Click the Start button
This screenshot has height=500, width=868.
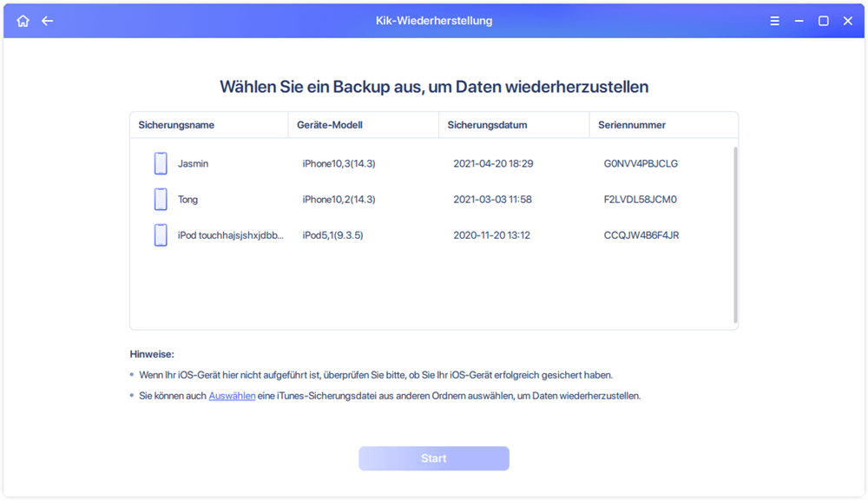[434, 458]
